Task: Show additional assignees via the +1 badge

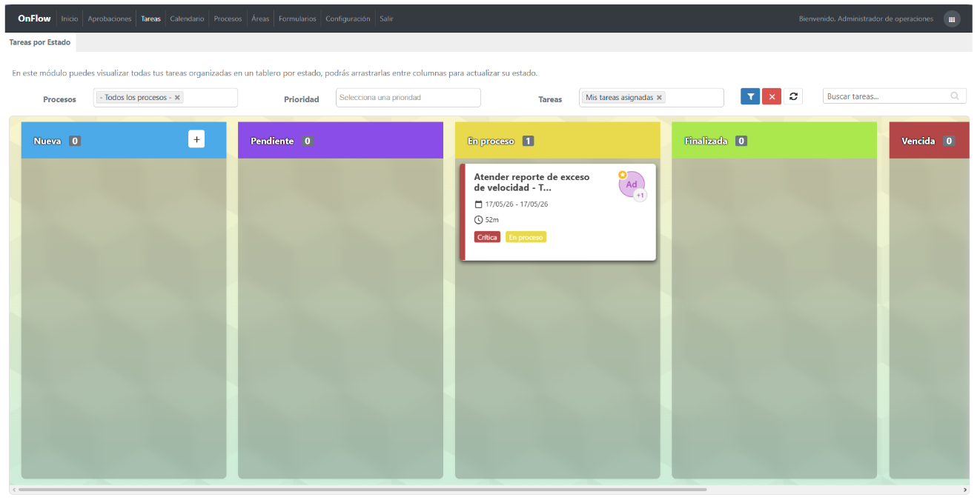Action: pyautogui.click(x=640, y=196)
